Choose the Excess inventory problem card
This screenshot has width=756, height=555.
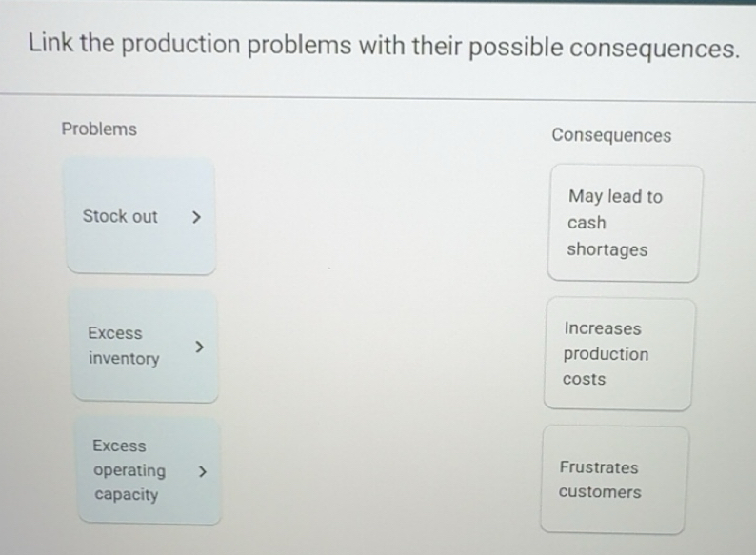(143, 347)
